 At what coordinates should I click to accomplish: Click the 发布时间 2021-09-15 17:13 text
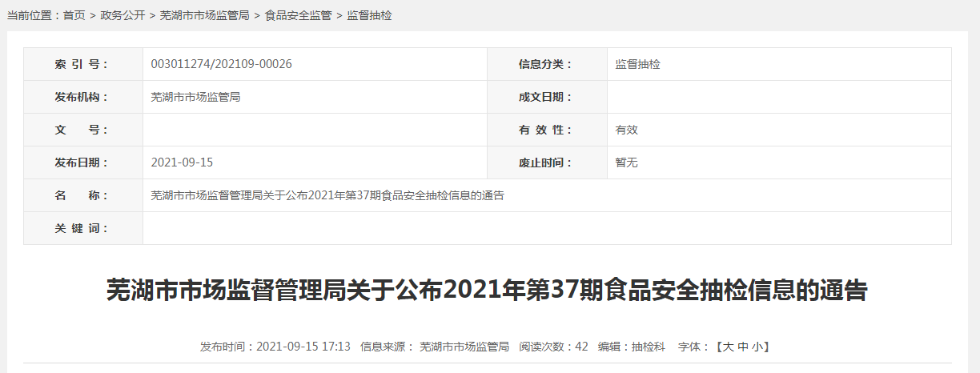[x=275, y=347]
